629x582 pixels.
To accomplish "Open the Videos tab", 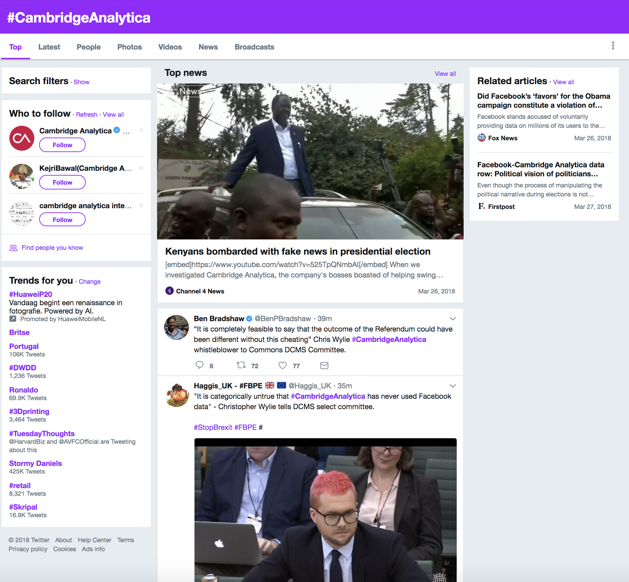I will pyautogui.click(x=170, y=47).
